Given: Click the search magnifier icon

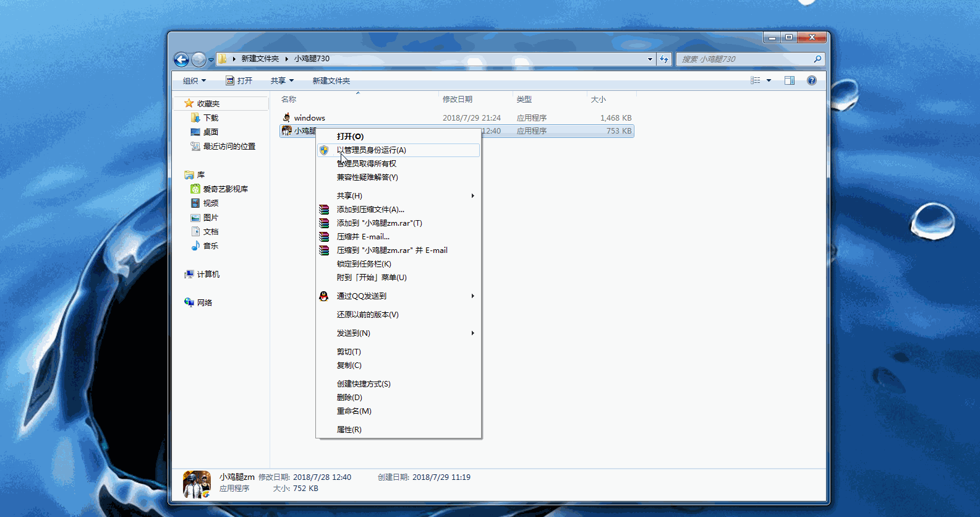Looking at the screenshot, I should 817,59.
